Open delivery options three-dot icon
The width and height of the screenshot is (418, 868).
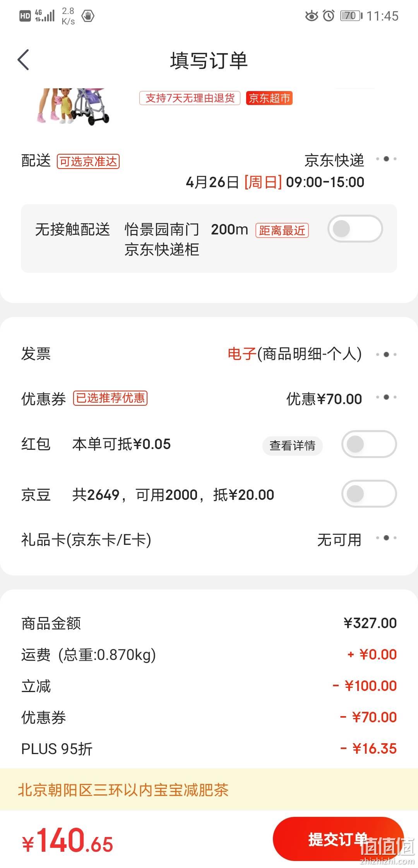click(x=386, y=159)
